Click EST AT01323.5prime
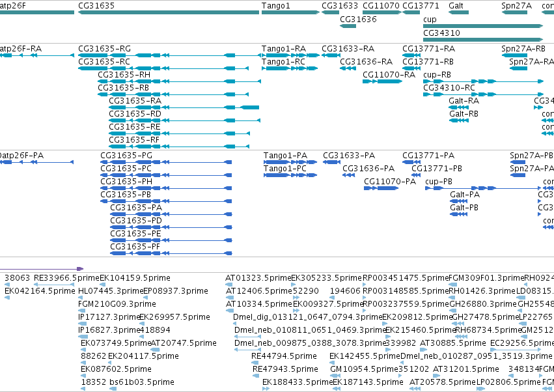This screenshot has width=554, height=392. (229, 285)
